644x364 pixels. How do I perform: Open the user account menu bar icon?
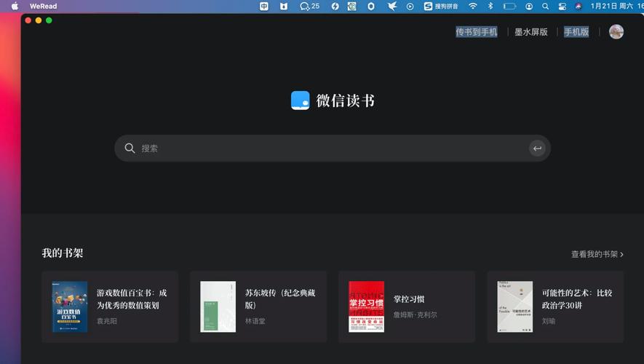(529, 6)
